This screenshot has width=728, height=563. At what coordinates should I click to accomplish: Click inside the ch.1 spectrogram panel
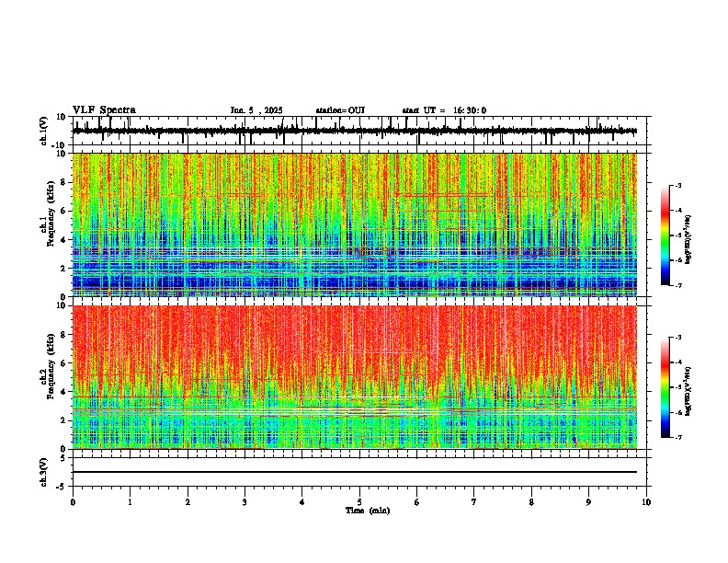click(355, 224)
